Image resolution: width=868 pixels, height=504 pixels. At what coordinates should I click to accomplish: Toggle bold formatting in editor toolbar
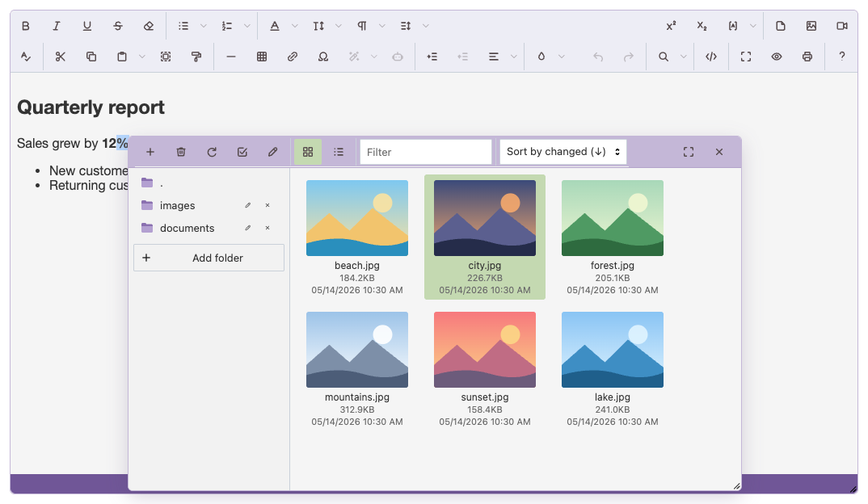(26, 26)
